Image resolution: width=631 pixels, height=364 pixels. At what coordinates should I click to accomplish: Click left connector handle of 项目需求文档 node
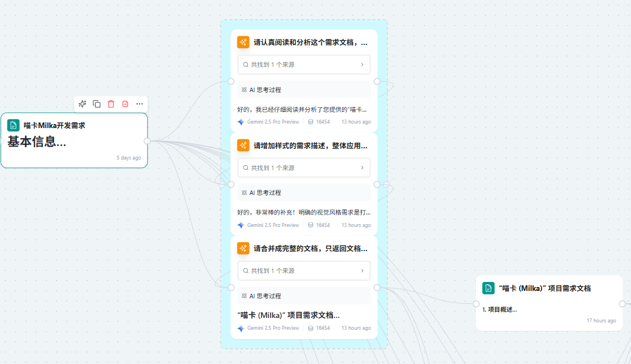pyautogui.click(x=476, y=304)
